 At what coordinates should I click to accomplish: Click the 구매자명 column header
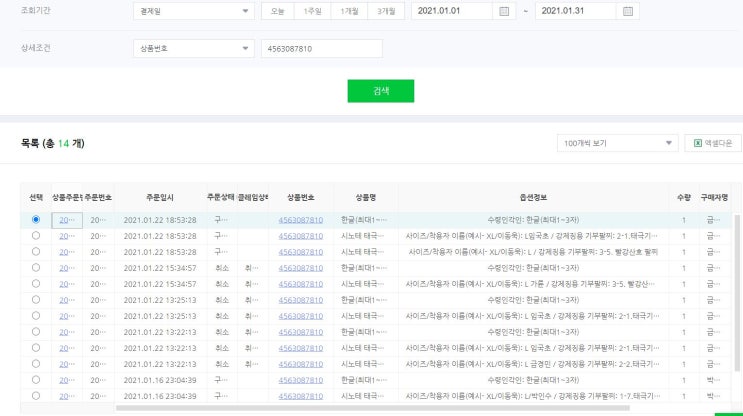click(714, 198)
